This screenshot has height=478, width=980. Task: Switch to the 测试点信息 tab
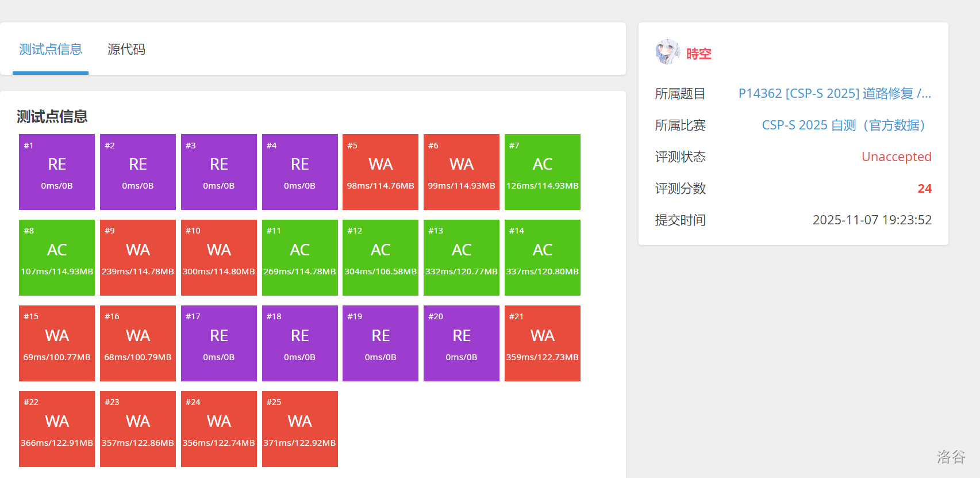[x=51, y=49]
